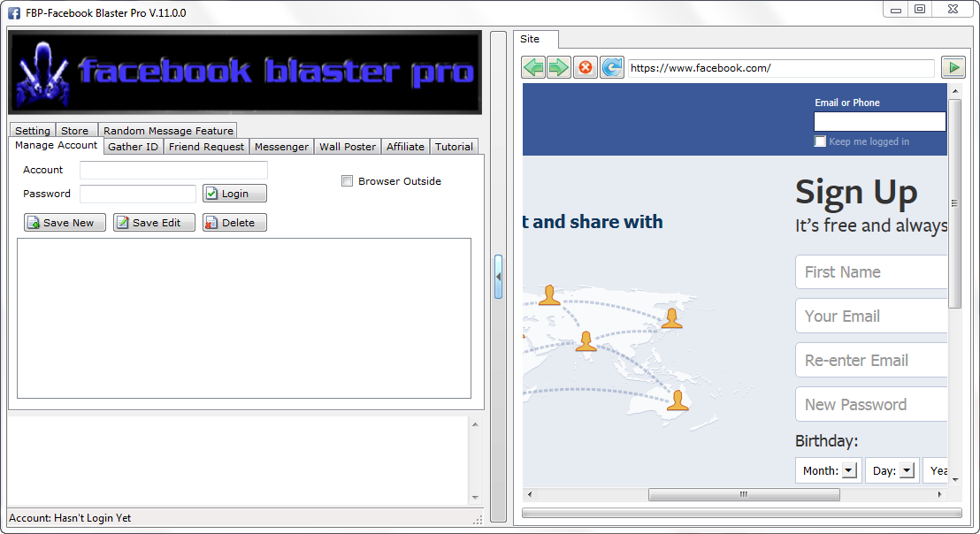Click the Re-enter Email field
The height and width of the screenshot is (534, 980).
tap(872, 361)
